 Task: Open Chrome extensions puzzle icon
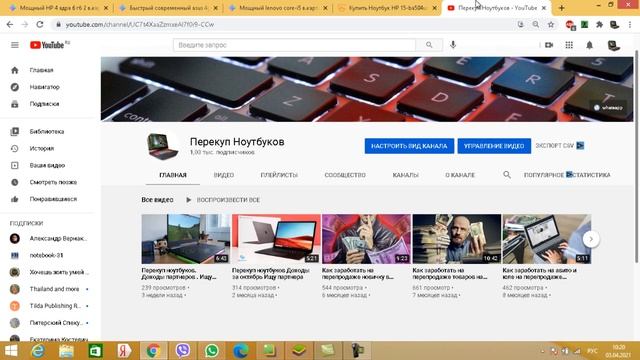[599, 24]
